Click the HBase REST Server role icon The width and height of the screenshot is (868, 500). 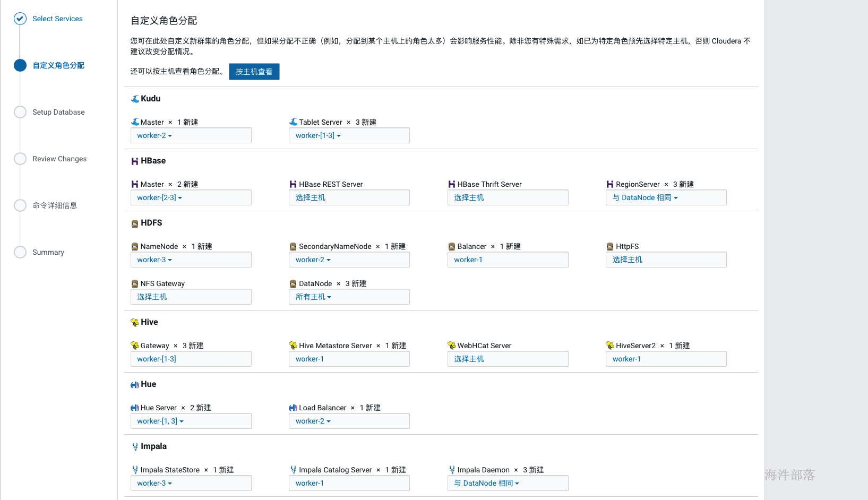pyautogui.click(x=293, y=184)
